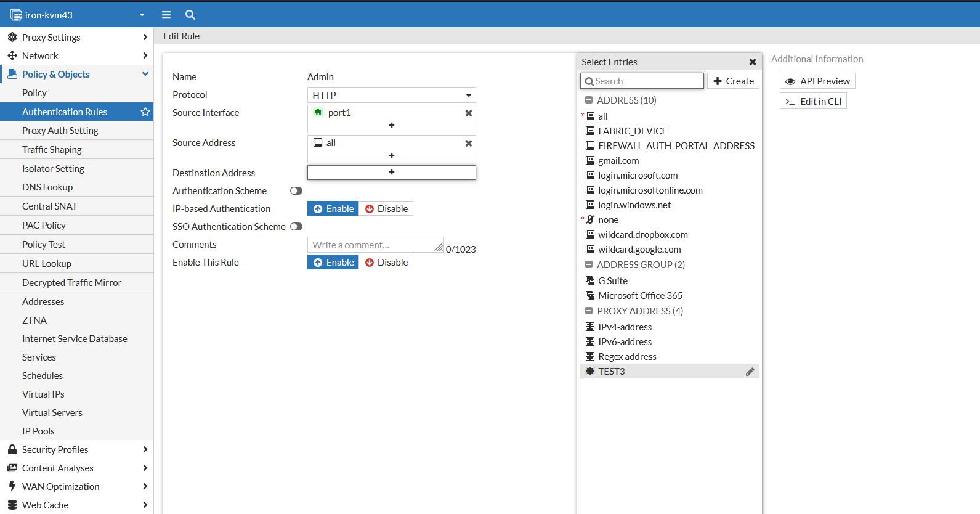
Task: Collapse the Policy & Objects menu
Action: click(x=145, y=74)
